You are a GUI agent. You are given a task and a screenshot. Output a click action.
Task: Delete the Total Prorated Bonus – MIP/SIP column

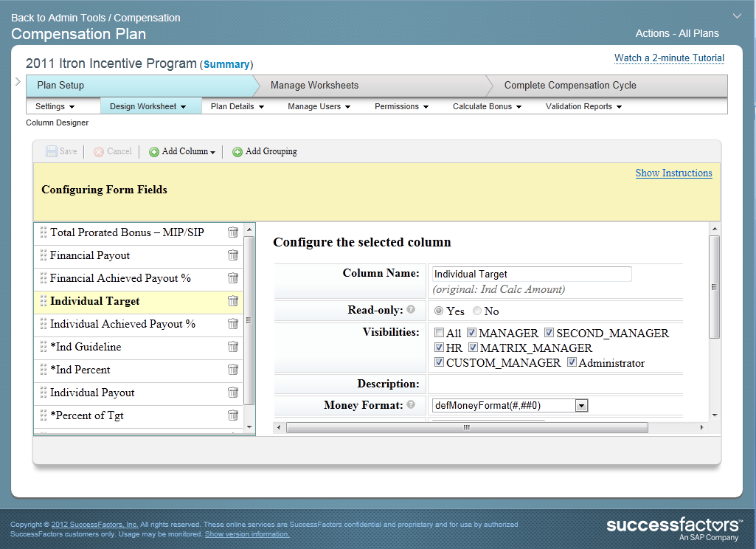coord(233,232)
